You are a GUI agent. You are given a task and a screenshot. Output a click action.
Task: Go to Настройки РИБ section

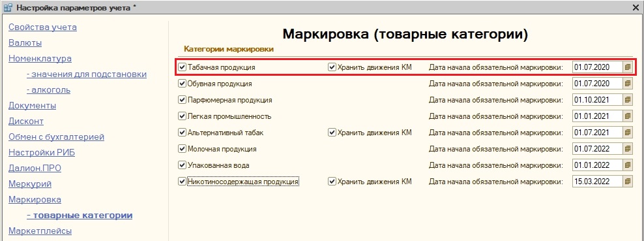42,153
